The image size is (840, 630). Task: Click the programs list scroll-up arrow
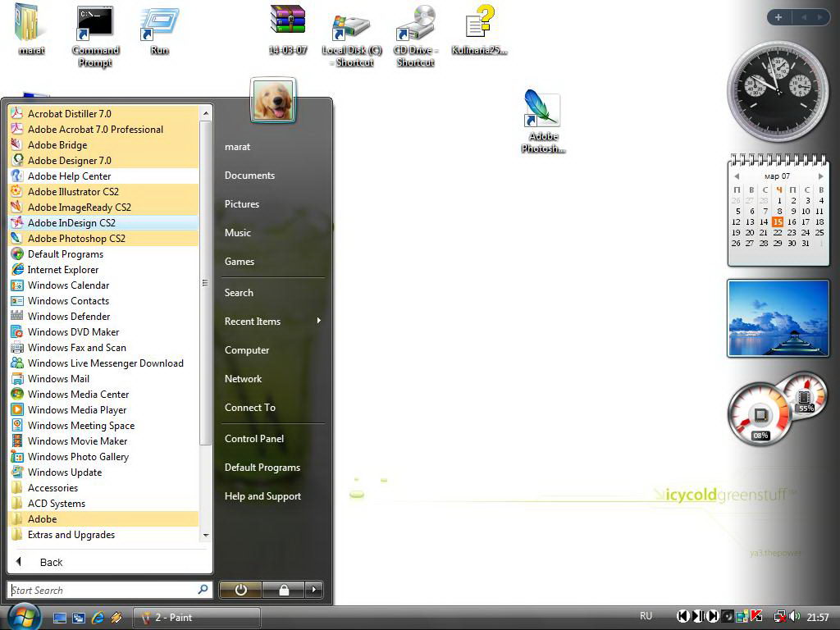click(205, 113)
